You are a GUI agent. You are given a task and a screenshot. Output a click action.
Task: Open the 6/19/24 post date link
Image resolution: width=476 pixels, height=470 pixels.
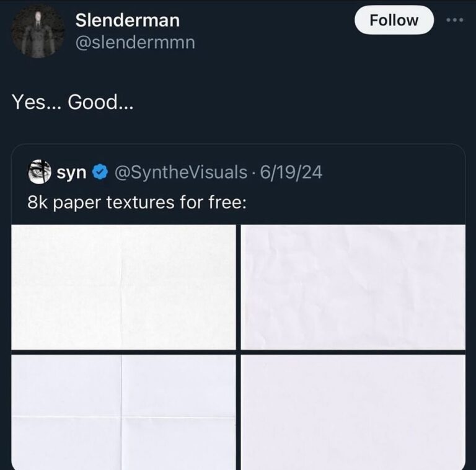tap(292, 172)
